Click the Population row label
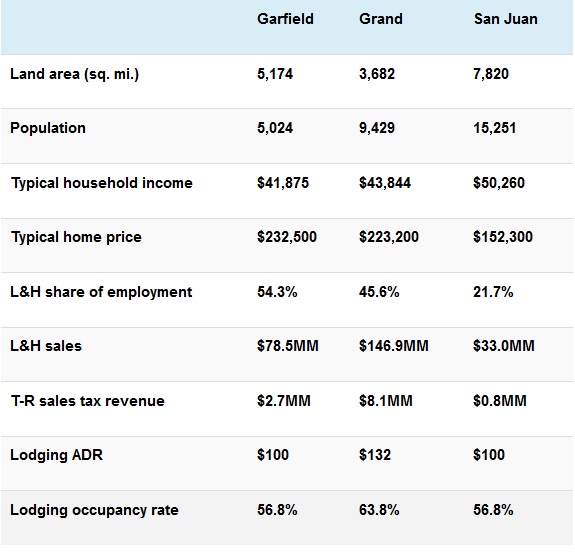 pos(48,128)
